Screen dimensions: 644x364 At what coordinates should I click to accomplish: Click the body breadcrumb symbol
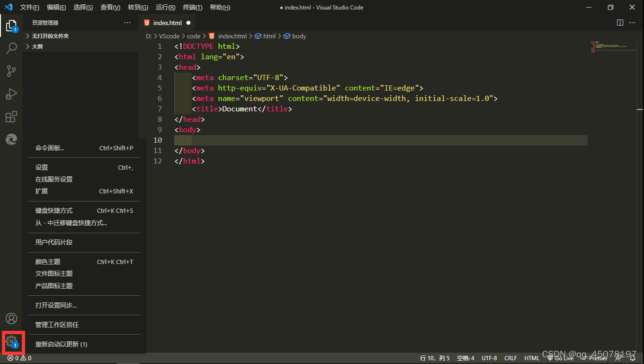coord(295,36)
